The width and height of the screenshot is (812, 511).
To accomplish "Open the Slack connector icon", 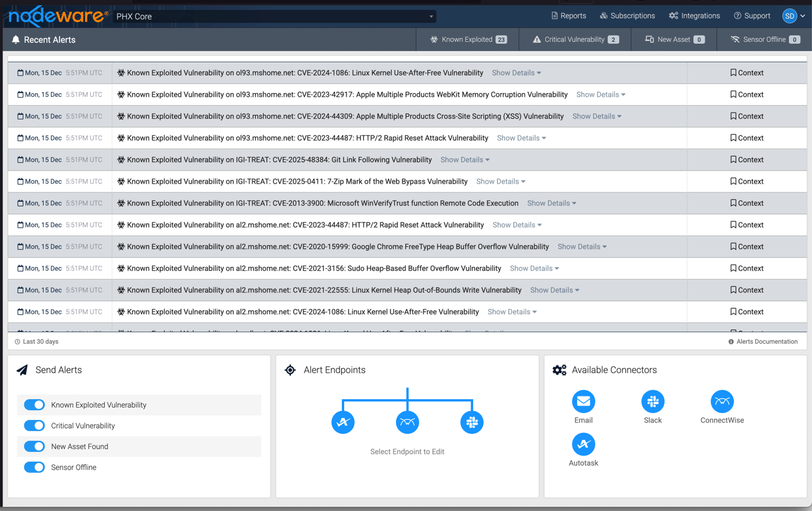I will coord(653,401).
